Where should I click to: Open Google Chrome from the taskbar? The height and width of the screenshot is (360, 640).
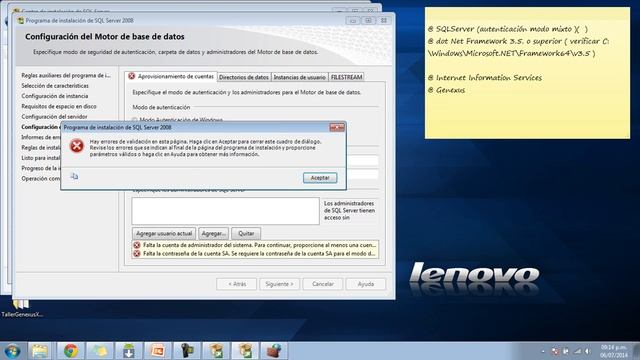(71, 351)
